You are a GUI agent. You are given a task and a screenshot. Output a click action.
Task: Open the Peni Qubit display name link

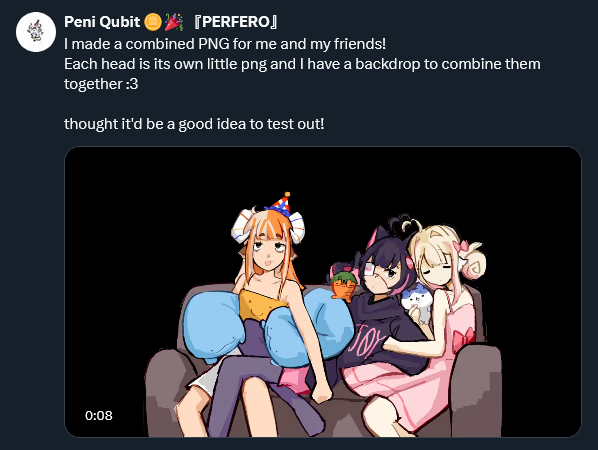(102, 22)
